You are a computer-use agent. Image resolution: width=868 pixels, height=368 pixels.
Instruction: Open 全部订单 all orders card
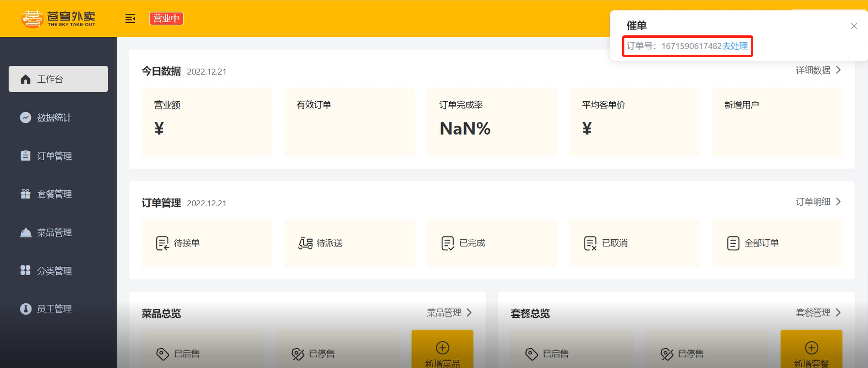tap(777, 243)
